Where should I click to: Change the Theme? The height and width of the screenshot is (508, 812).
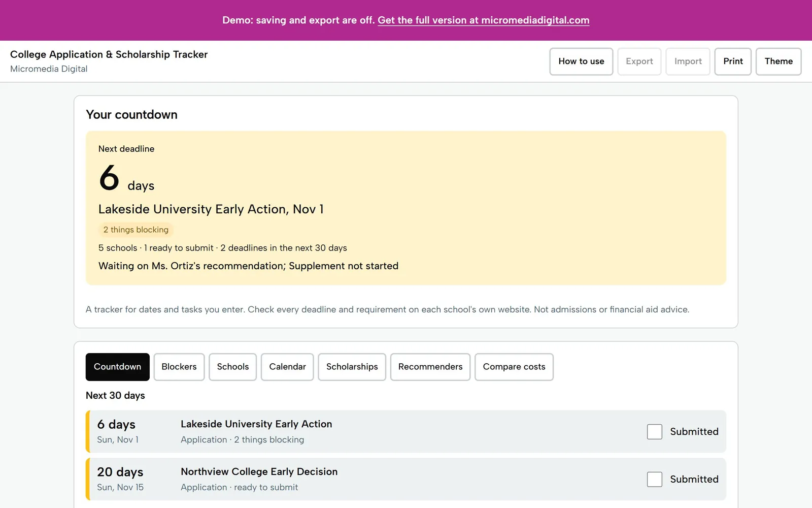[x=779, y=61]
